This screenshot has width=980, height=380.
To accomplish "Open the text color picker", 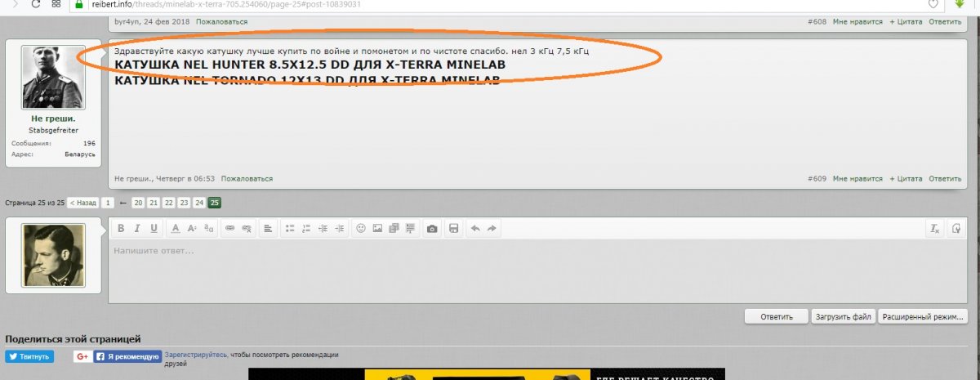I will coord(176,229).
